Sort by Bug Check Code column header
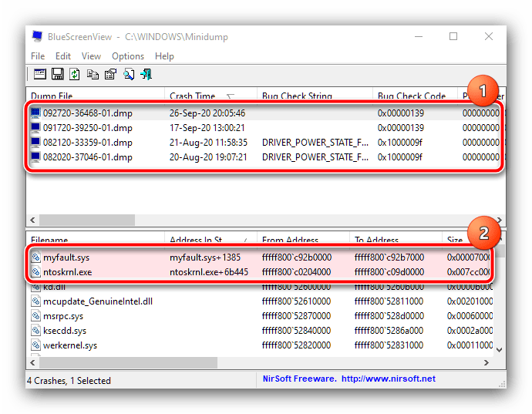Image resolution: width=532 pixels, height=414 pixels. [x=415, y=96]
